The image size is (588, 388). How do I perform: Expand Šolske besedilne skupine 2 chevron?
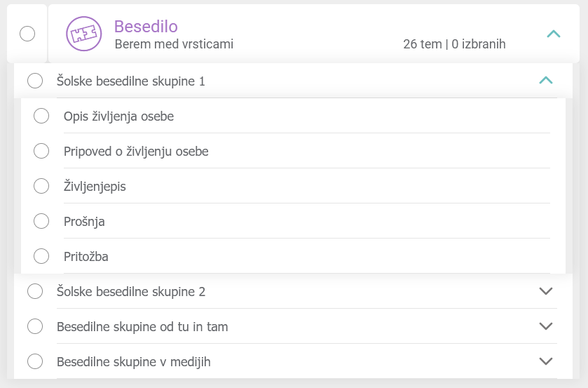click(546, 291)
